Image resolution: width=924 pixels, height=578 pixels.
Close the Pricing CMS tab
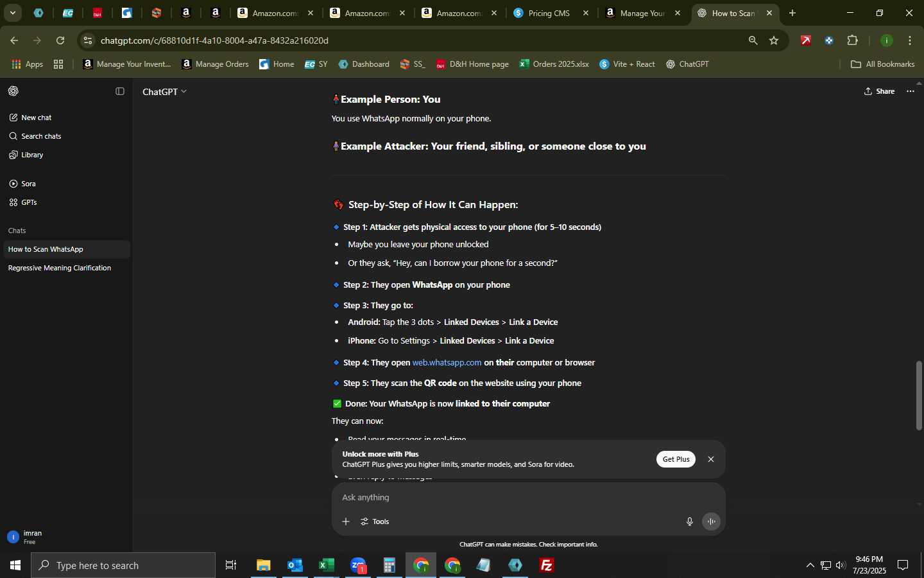pyautogui.click(x=585, y=13)
